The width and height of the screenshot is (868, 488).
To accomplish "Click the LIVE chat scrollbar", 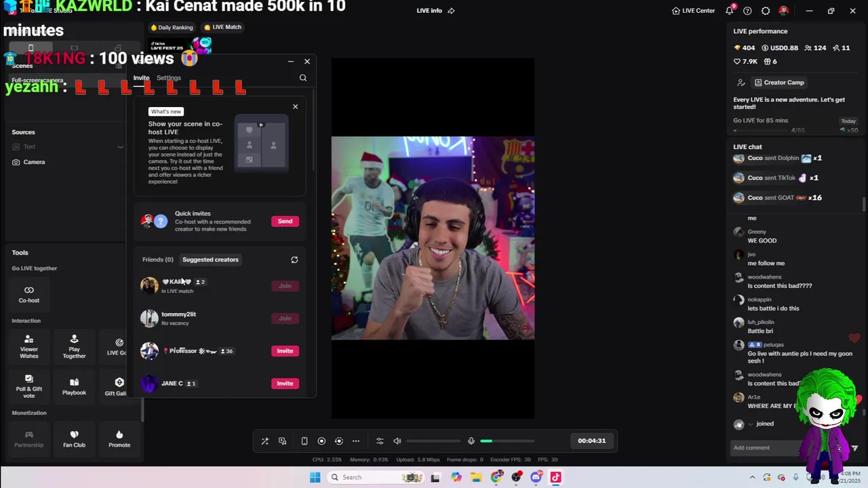I will (864, 203).
